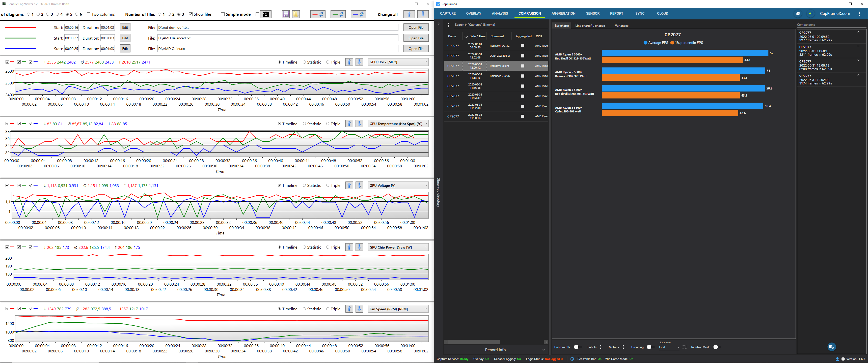Expand the Fan Speed (RPM) dropdown

(398, 309)
